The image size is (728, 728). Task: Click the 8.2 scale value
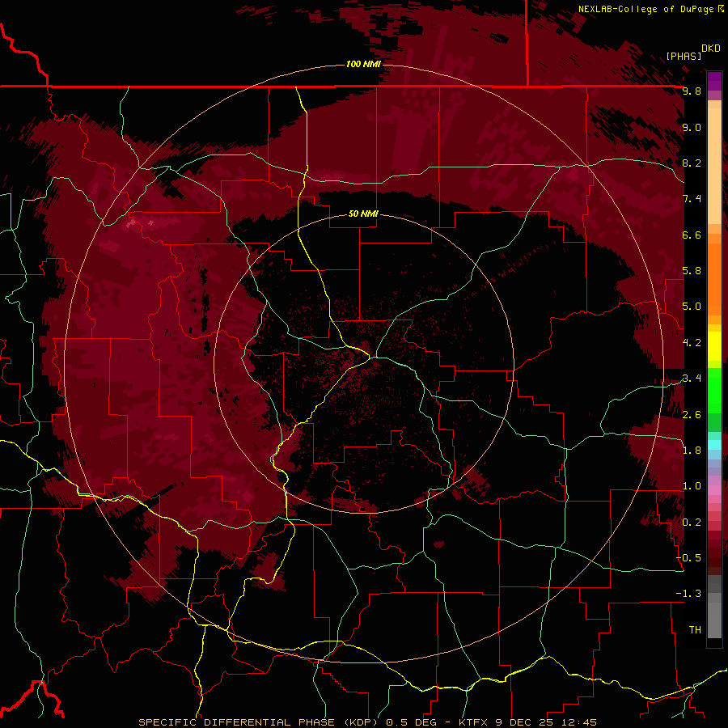point(692,163)
